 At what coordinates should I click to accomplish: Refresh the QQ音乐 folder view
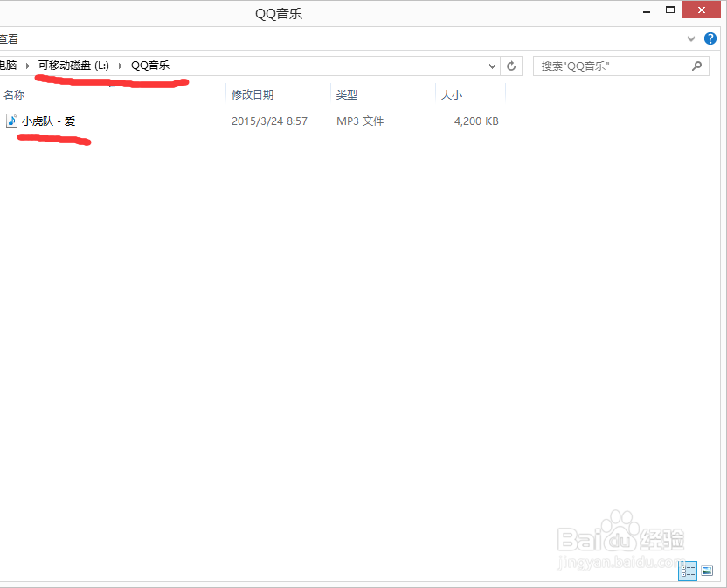click(x=511, y=66)
